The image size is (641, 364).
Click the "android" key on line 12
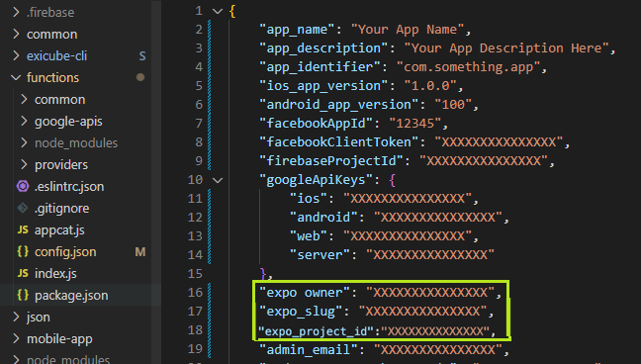pos(324,218)
